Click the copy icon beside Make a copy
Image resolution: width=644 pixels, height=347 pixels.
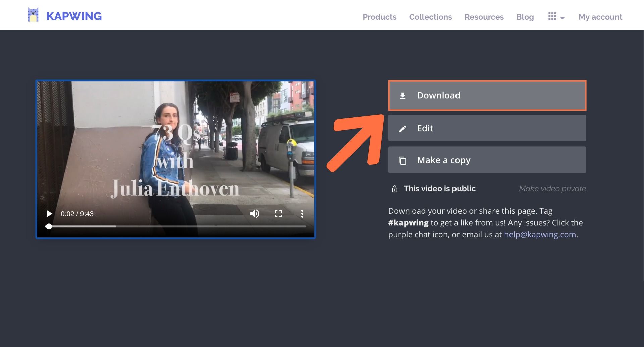point(402,161)
